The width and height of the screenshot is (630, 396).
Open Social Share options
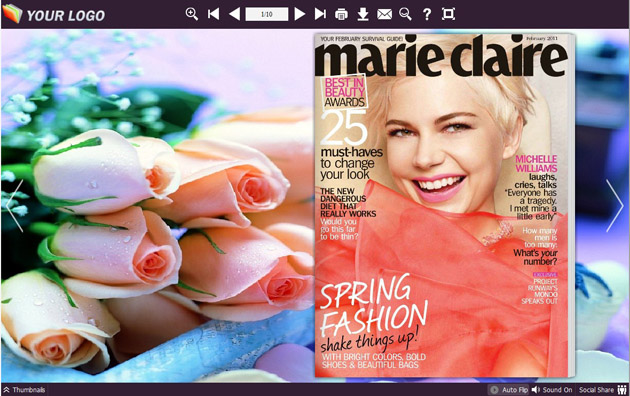tap(602, 390)
